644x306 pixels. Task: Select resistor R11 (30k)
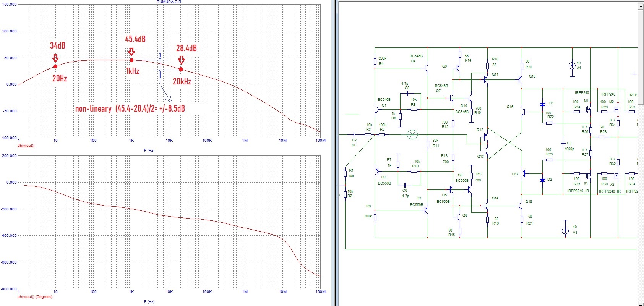point(428,144)
